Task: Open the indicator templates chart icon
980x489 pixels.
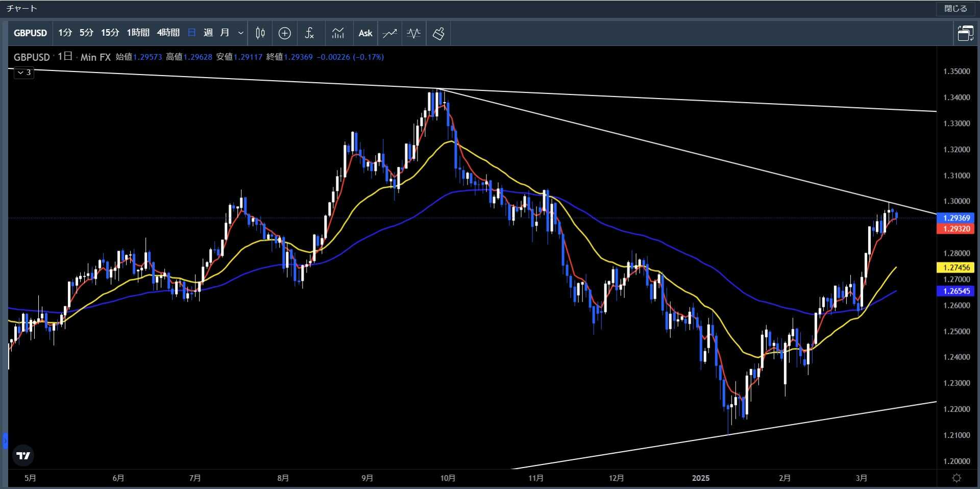Action: [338, 33]
